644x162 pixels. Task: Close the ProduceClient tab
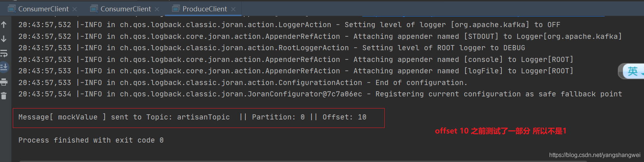[x=233, y=9]
